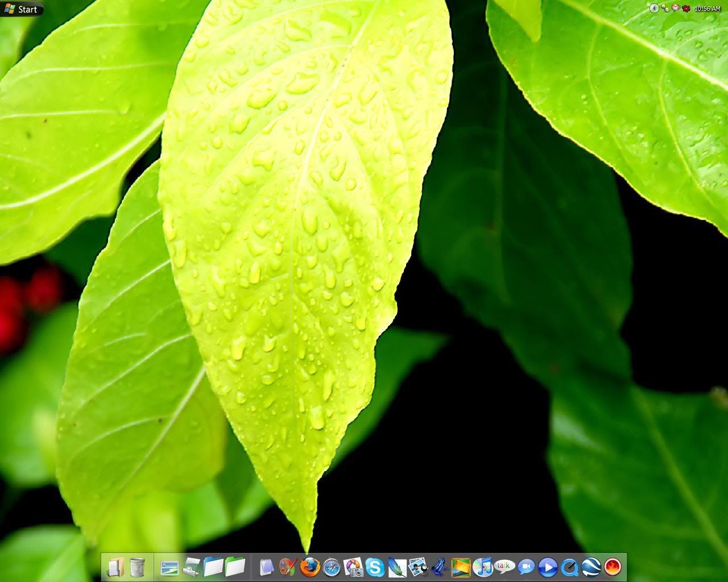Open the green folder in dock
Screen dimensions: 728x582
point(235,567)
